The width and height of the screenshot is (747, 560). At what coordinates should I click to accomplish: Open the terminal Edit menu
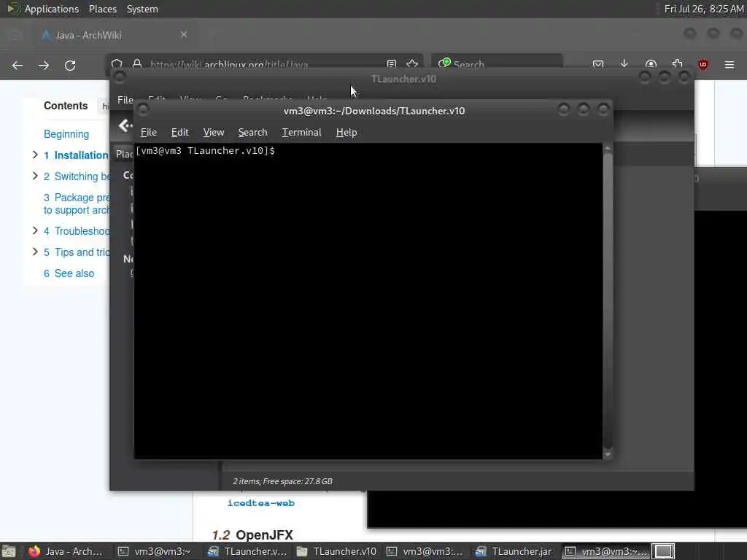(x=179, y=133)
